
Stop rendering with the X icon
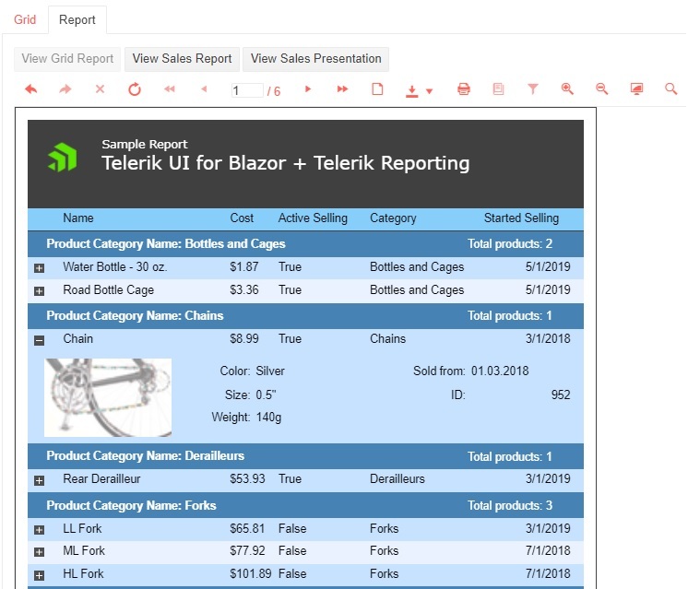click(x=100, y=89)
